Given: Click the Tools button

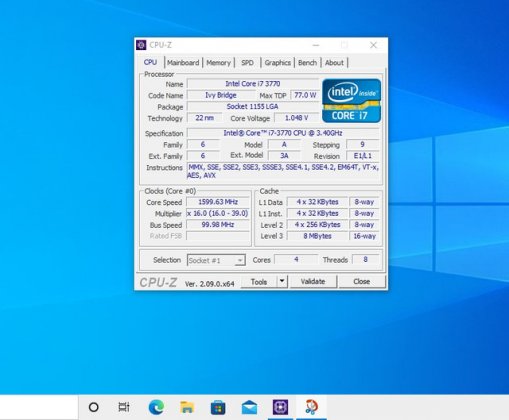Looking at the screenshot, I should point(259,282).
